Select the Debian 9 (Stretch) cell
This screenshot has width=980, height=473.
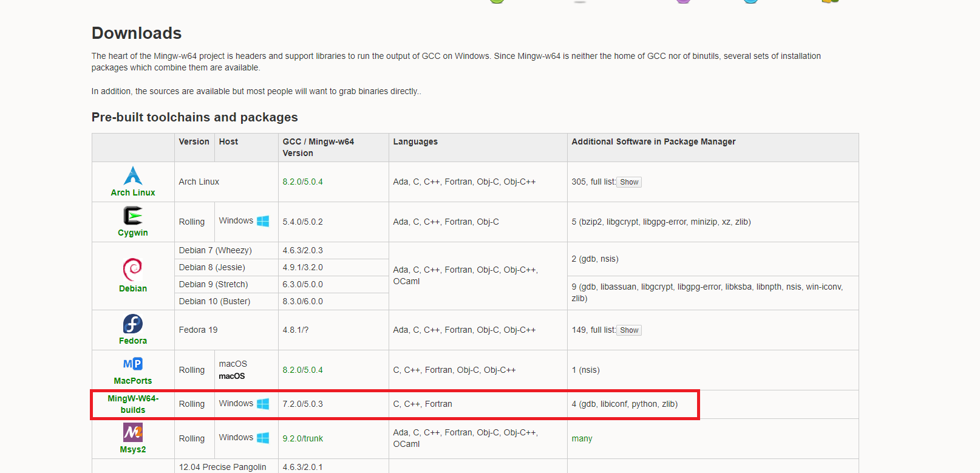point(226,284)
